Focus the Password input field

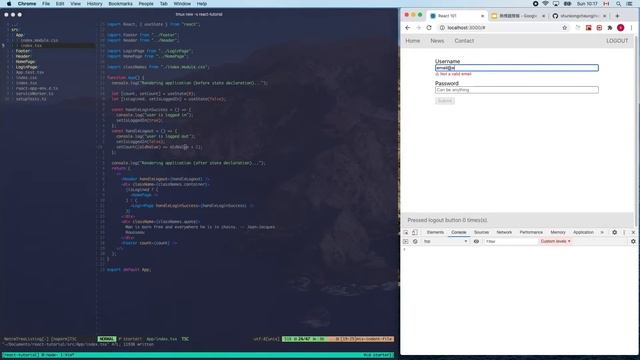[517, 90]
